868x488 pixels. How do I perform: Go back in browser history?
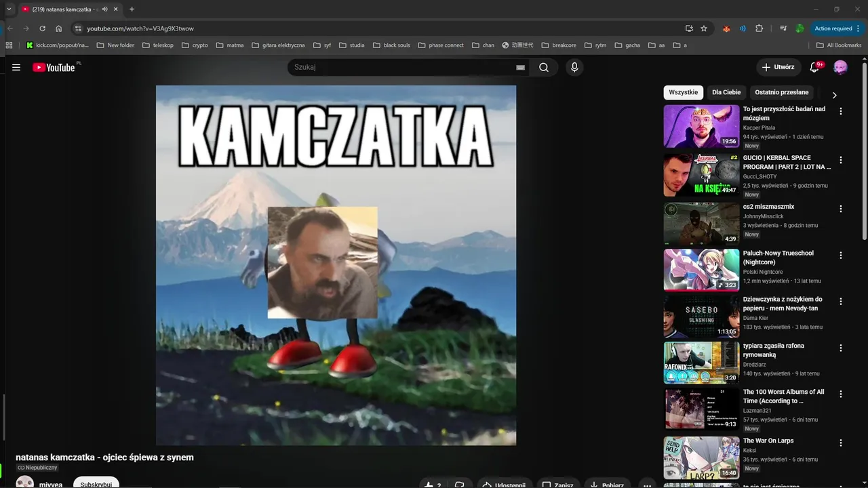9,28
